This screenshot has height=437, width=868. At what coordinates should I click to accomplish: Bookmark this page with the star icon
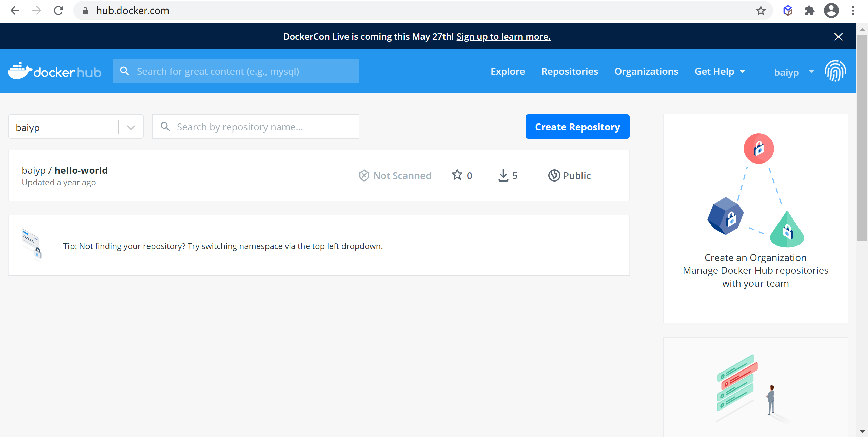pyautogui.click(x=761, y=11)
